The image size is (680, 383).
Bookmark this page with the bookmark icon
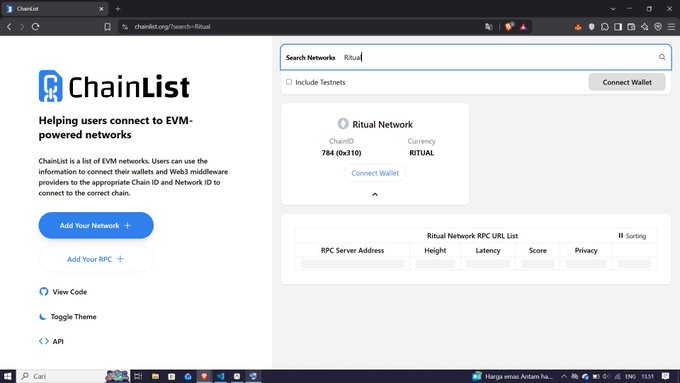[108, 27]
